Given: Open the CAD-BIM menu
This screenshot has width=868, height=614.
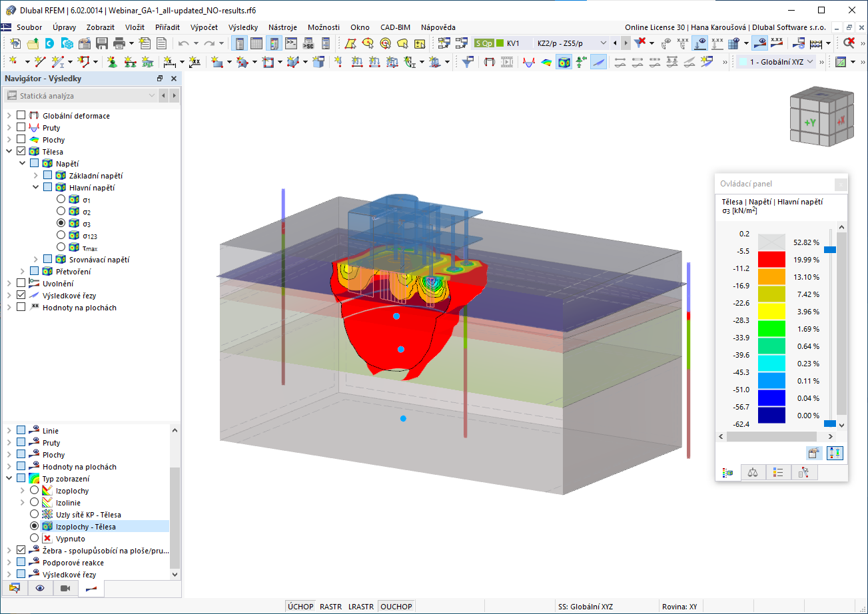Looking at the screenshot, I should pyautogui.click(x=395, y=27).
